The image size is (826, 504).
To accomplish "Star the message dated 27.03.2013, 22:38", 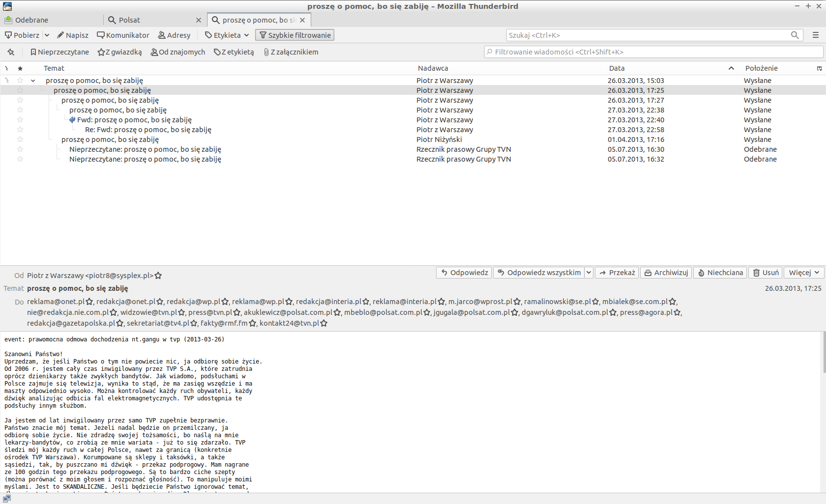I will 20,110.
